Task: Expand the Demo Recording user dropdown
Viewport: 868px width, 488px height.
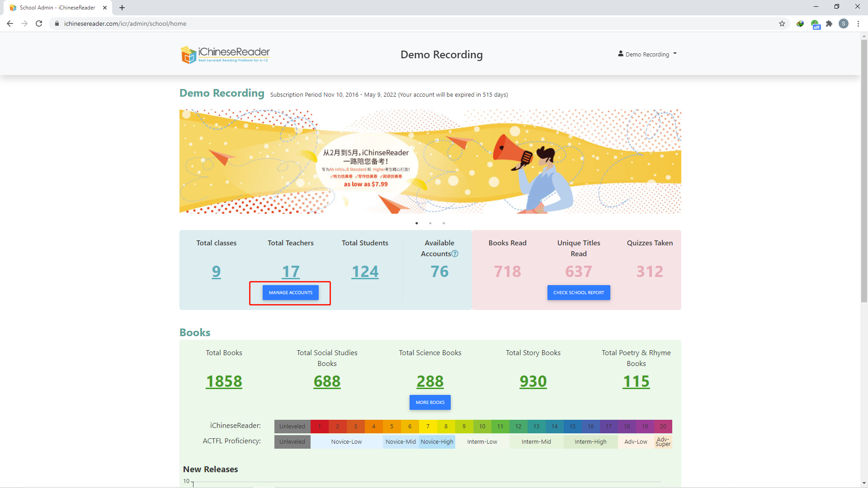Action: click(647, 54)
